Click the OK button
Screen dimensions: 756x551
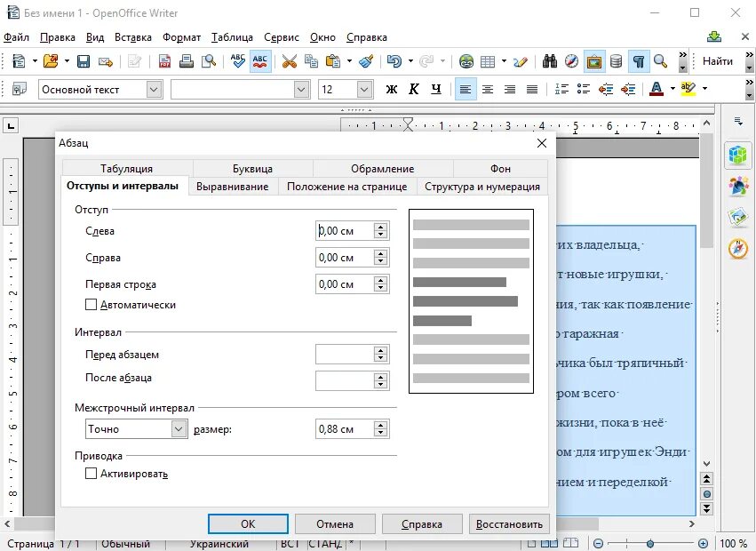248,524
